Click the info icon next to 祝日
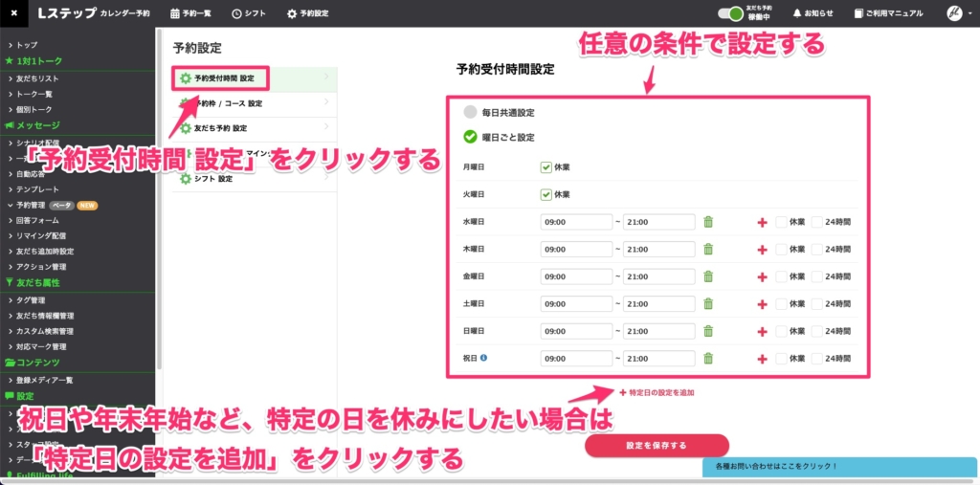 pos(483,359)
